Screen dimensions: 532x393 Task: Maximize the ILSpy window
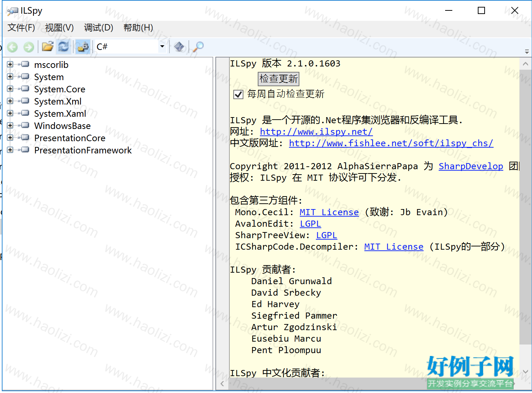[x=481, y=11]
